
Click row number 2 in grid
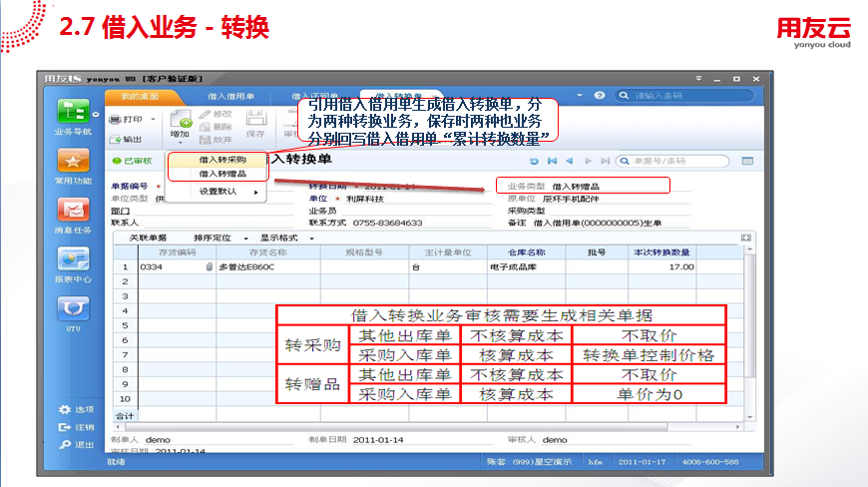[x=125, y=281]
